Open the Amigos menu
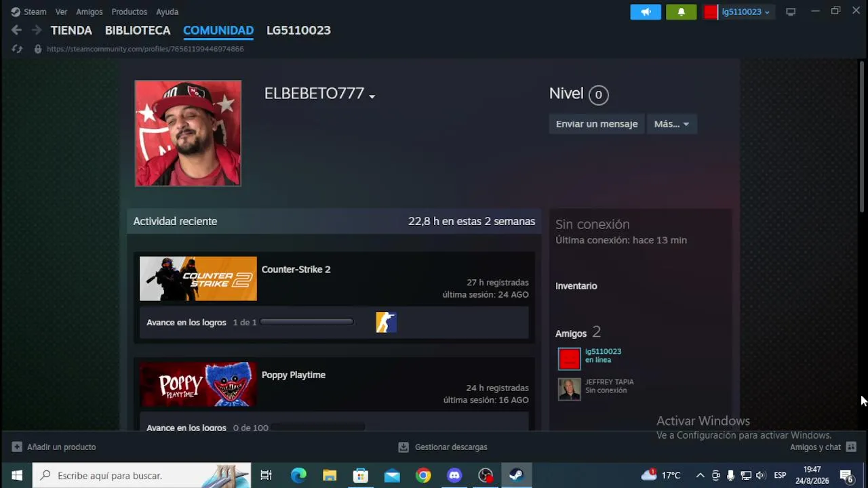 (x=90, y=12)
